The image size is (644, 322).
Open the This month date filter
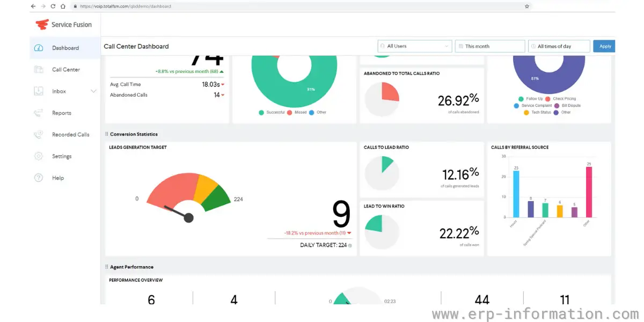pos(490,46)
